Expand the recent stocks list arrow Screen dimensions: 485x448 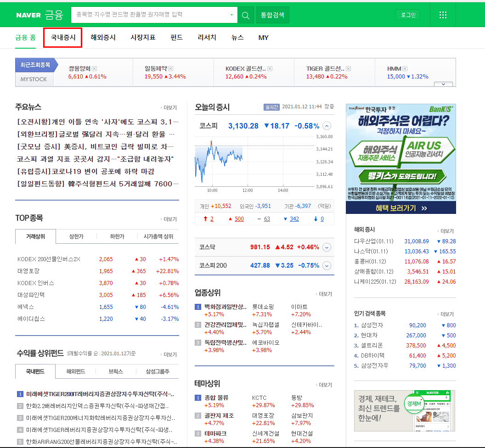coord(443,84)
